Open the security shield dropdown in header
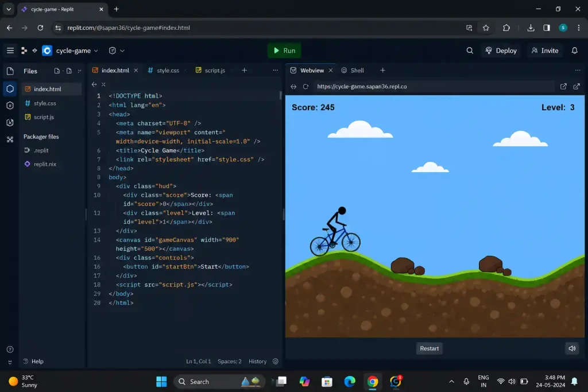Image resolution: width=588 pixels, height=392 pixels. 116,51
